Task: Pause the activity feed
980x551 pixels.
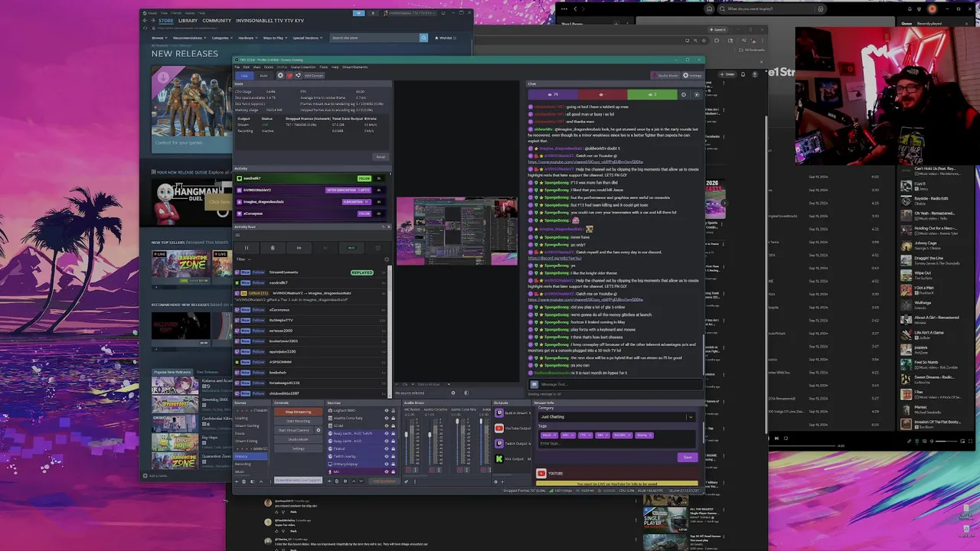Action: pos(247,248)
